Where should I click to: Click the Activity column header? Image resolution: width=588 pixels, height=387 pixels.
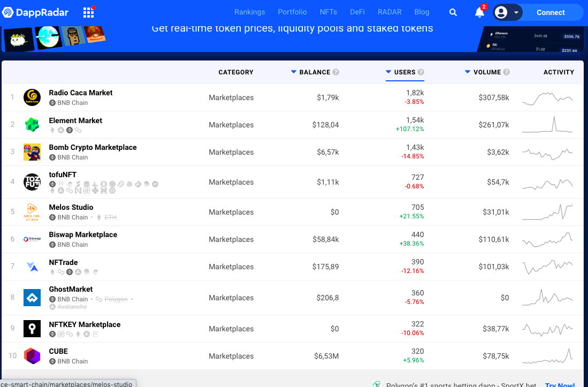(559, 72)
